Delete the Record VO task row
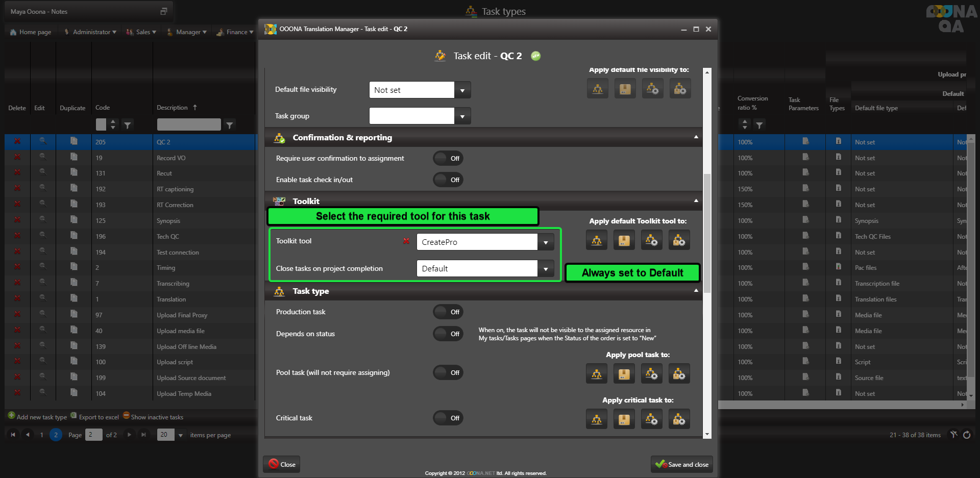980x478 pixels. pyautogui.click(x=17, y=158)
